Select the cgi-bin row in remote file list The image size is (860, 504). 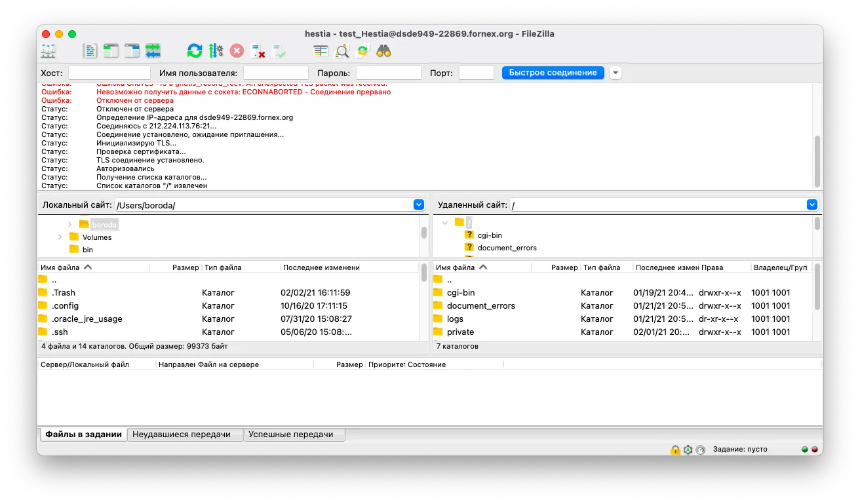click(x=622, y=293)
